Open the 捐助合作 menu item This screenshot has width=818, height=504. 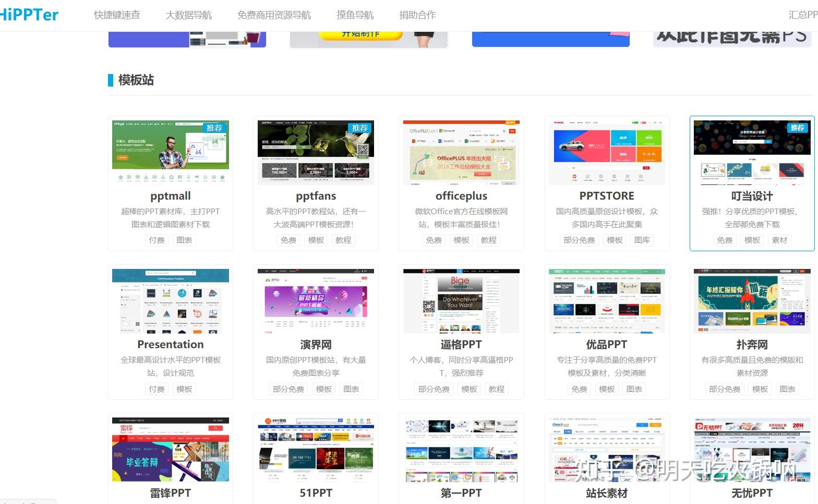[x=417, y=15]
